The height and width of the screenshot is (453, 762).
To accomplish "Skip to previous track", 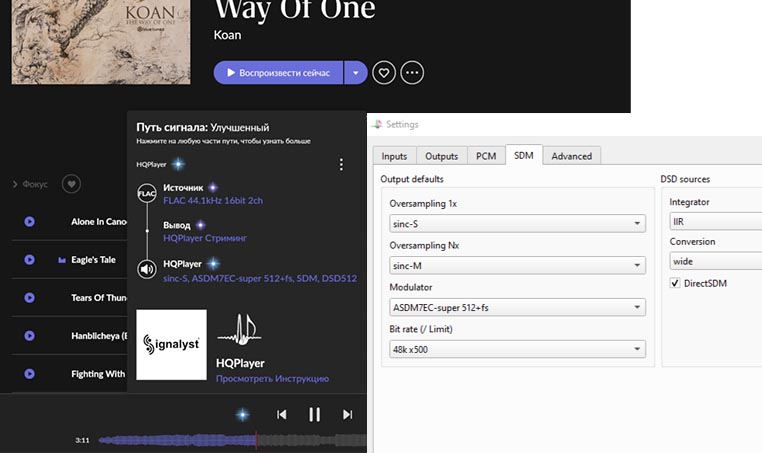I will coord(281,415).
